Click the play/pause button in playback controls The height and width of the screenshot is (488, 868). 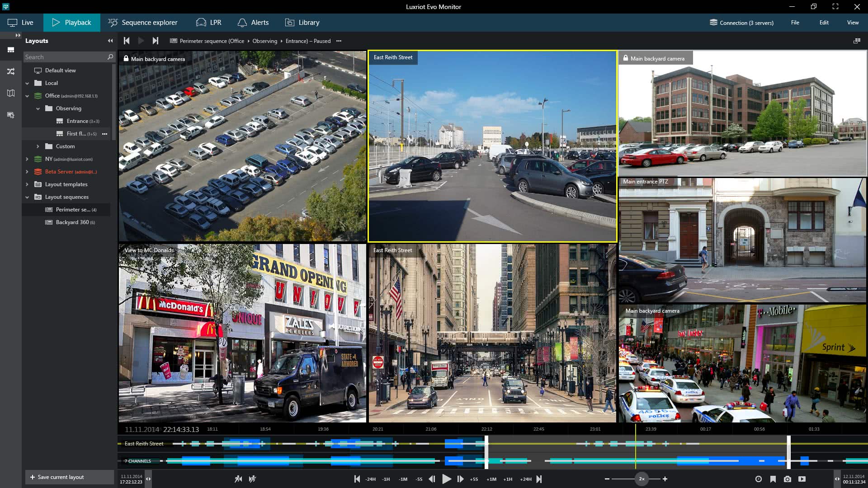pyautogui.click(x=447, y=479)
